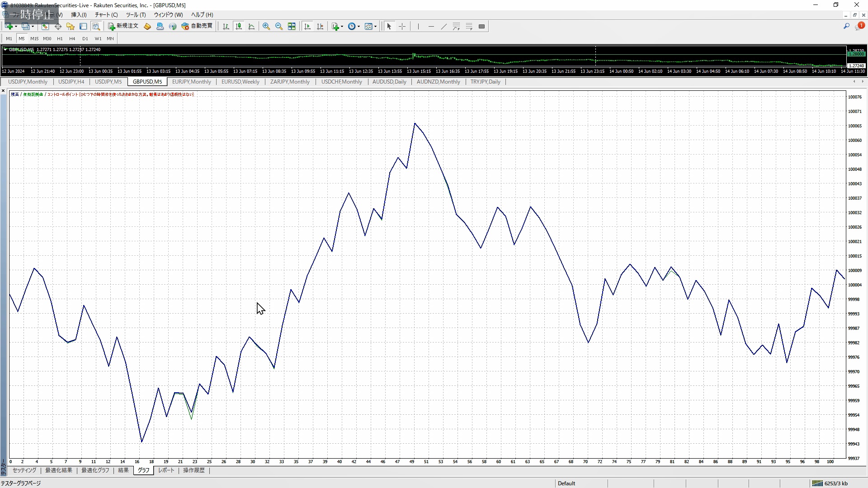Select the crosshair tool
This screenshot has width=868, height=488.
(402, 26)
